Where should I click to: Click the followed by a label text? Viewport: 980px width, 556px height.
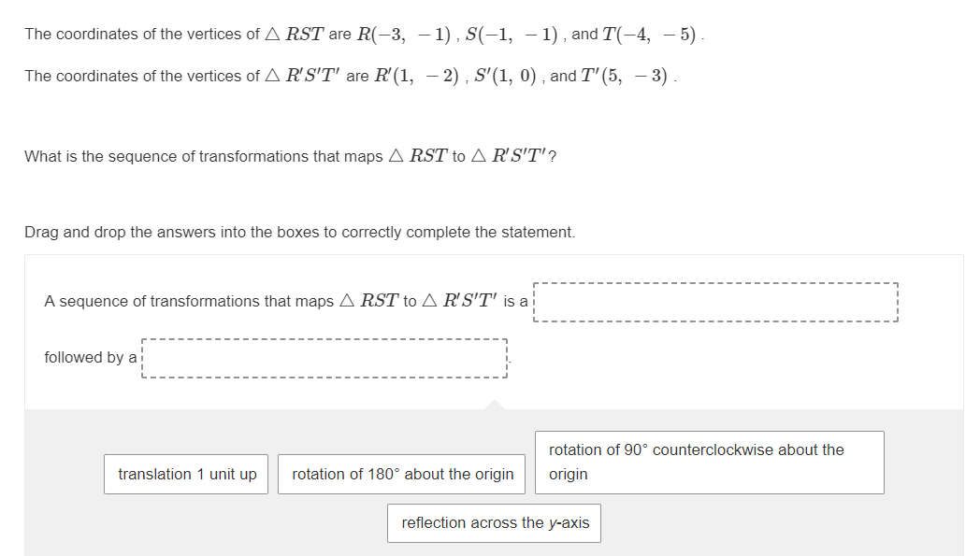pyautogui.click(x=92, y=357)
